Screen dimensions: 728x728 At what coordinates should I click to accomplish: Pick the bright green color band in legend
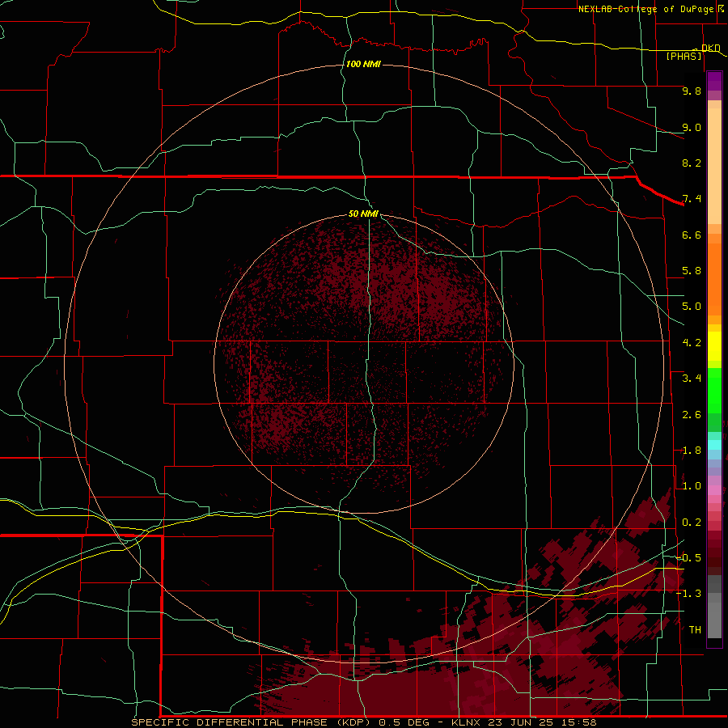tap(714, 391)
